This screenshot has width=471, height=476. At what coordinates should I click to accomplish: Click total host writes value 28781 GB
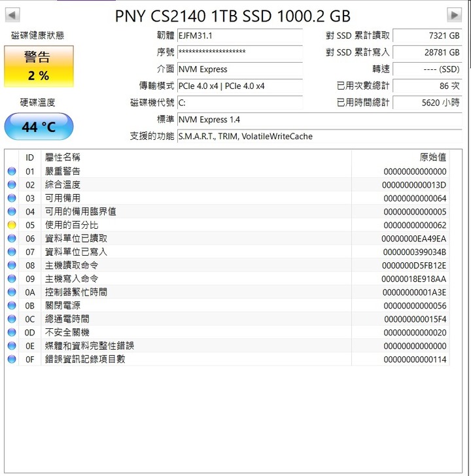tap(427, 52)
